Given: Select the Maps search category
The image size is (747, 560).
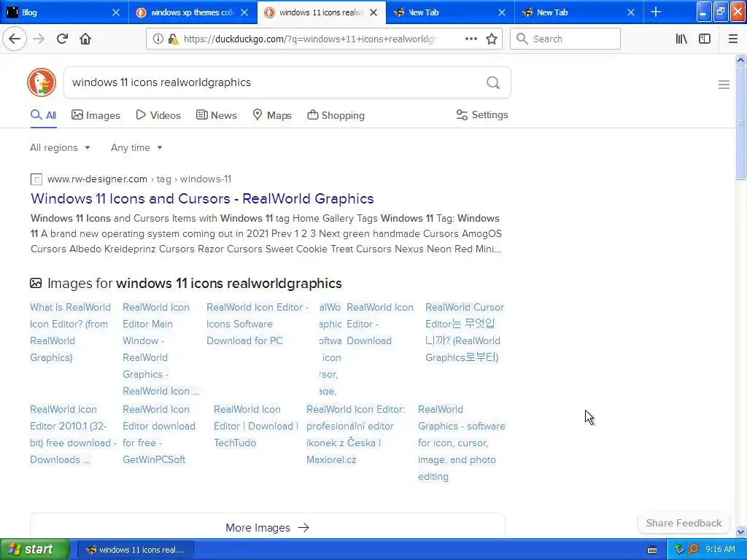Looking at the screenshot, I should pyautogui.click(x=271, y=115).
